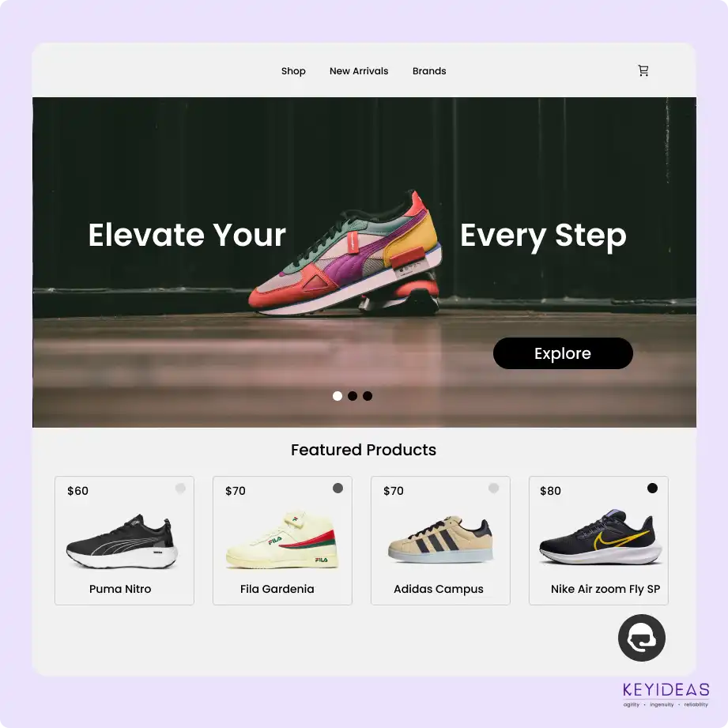Open the Shop menu item
728x728 pixels.
293,71
